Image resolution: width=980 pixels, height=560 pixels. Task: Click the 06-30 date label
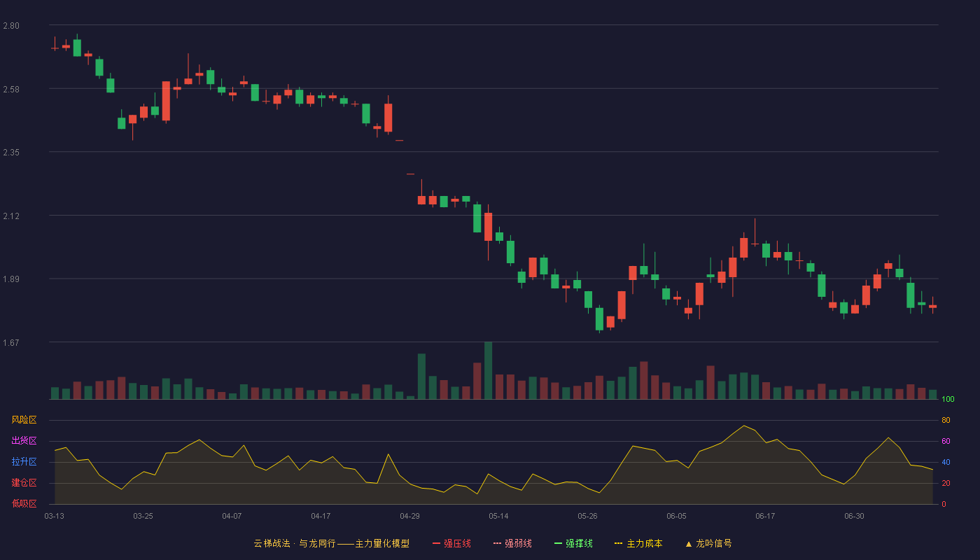click(x=854, y=516)
